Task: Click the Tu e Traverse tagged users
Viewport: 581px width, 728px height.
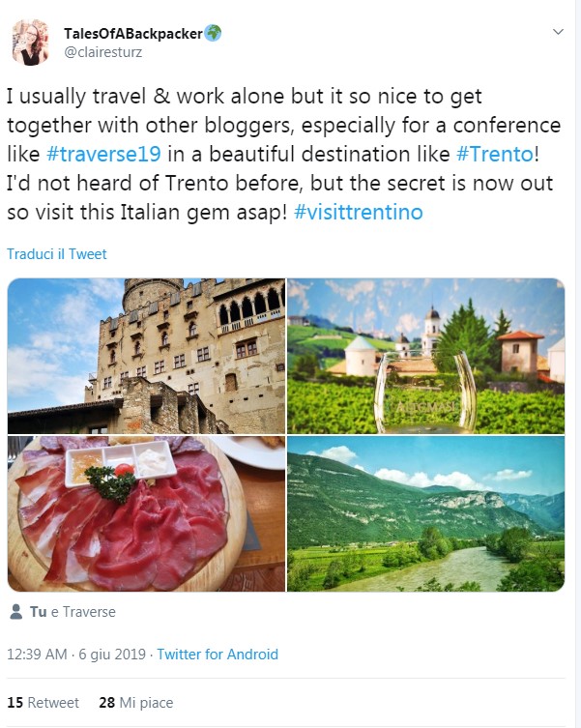Action: pos(73,612)
